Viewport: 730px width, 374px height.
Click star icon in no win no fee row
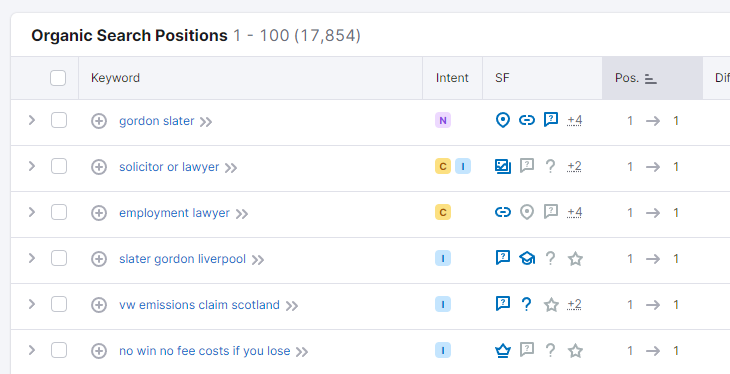575,350
